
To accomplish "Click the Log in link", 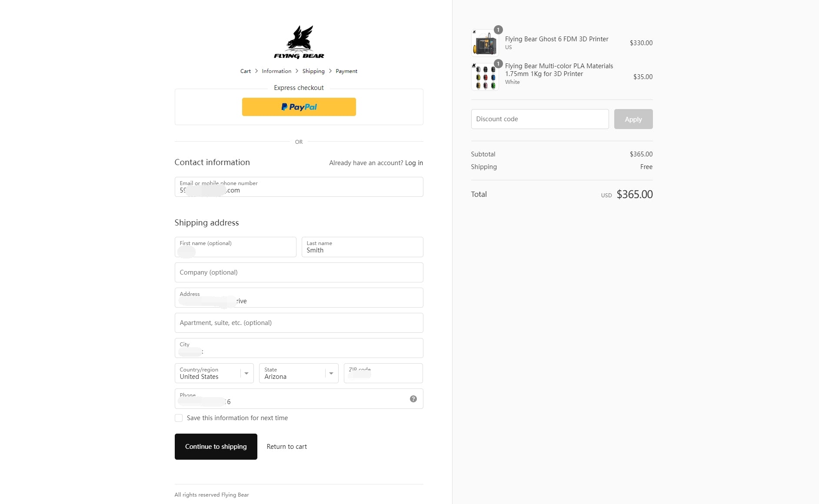I will [414, 163].
